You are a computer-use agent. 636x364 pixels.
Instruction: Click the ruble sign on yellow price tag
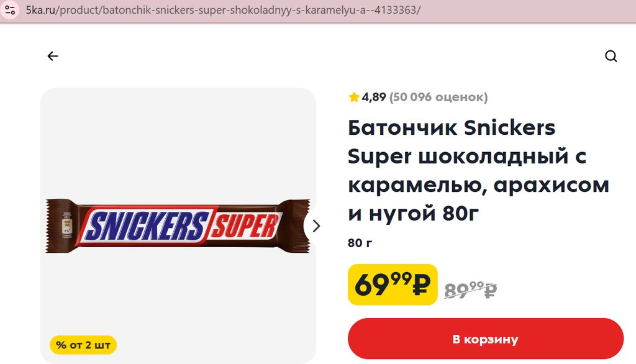pyautogui.click(x=421, y=284)
